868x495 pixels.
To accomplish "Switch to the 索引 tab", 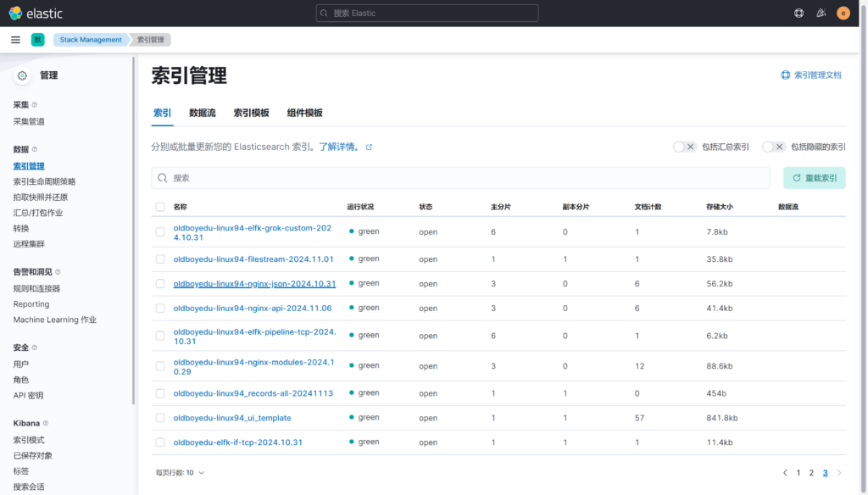I will (x=162, y=113).
